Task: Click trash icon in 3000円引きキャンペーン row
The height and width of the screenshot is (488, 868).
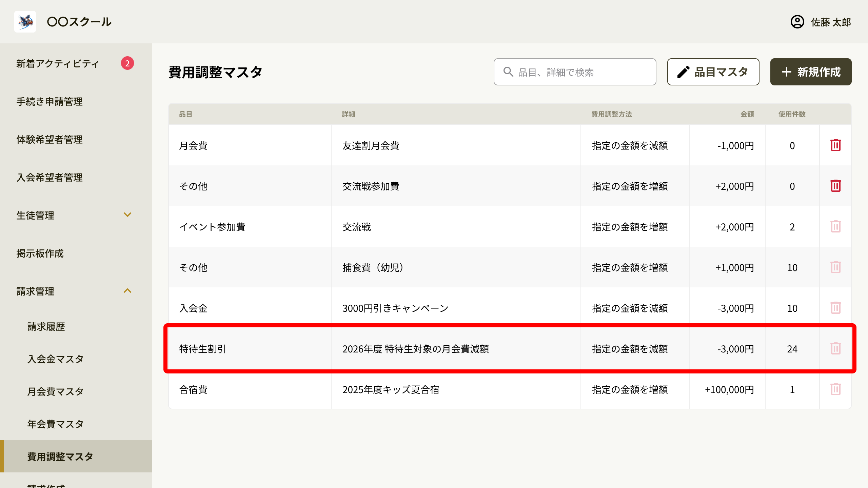Action: [835, 308]
